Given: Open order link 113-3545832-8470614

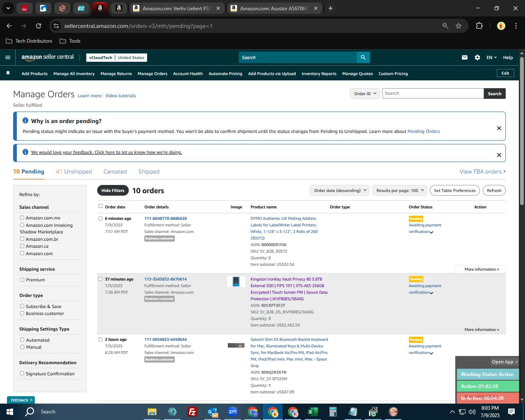Looking at the screenshot, I should tap(165, 279).
